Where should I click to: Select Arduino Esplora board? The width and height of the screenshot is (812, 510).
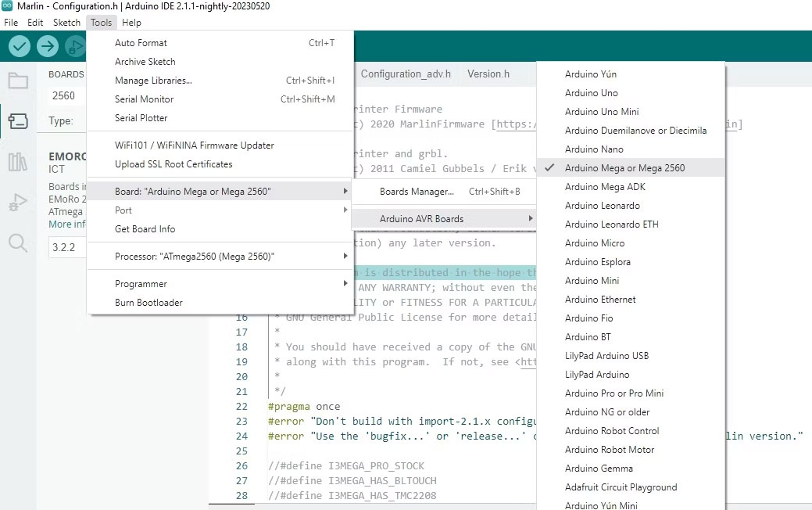pyautogui.click(x=631, y=262)
